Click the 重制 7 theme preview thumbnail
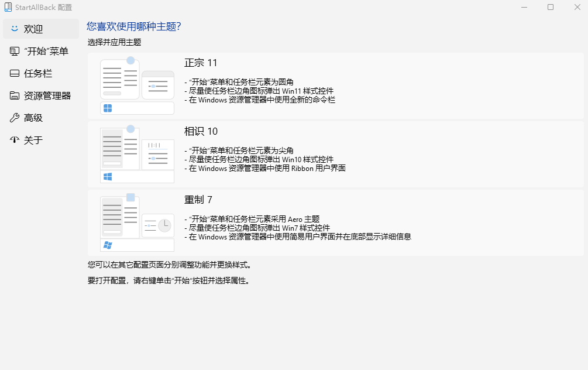 (137, 222)
